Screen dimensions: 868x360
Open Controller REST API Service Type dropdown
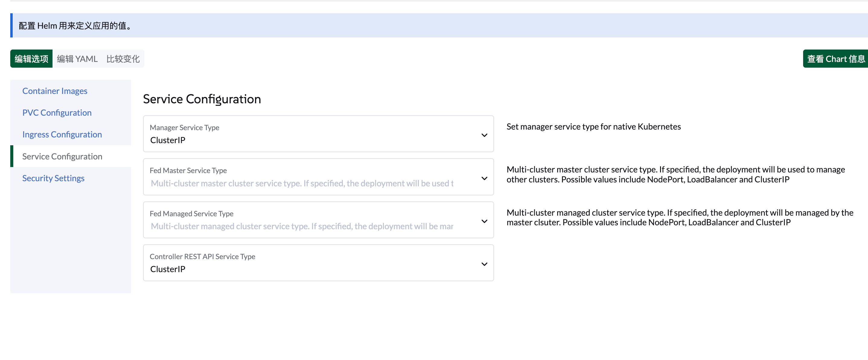[303, 263]
